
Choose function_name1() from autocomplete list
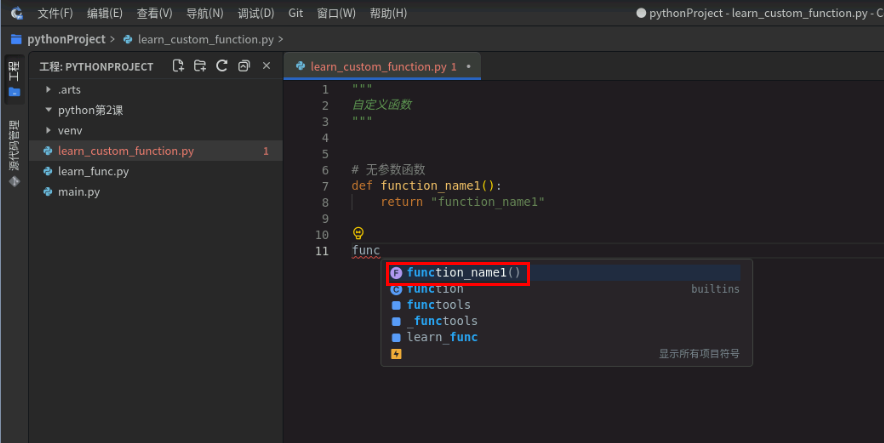click(463, 273)
